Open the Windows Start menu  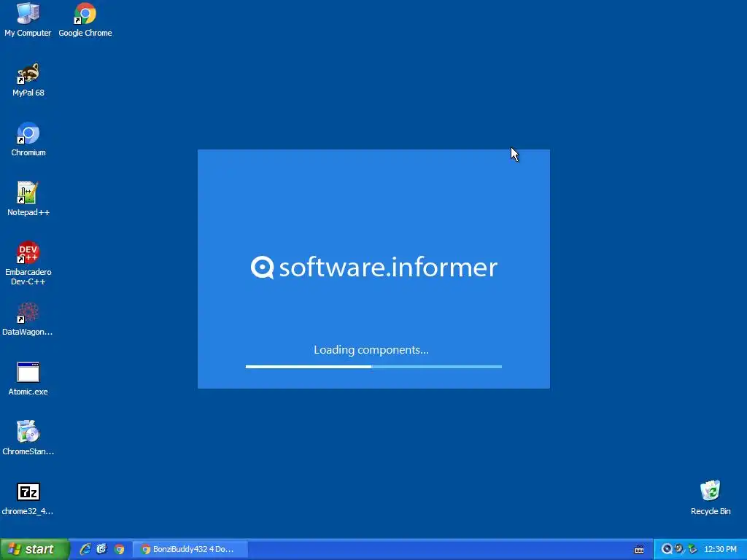34,549
